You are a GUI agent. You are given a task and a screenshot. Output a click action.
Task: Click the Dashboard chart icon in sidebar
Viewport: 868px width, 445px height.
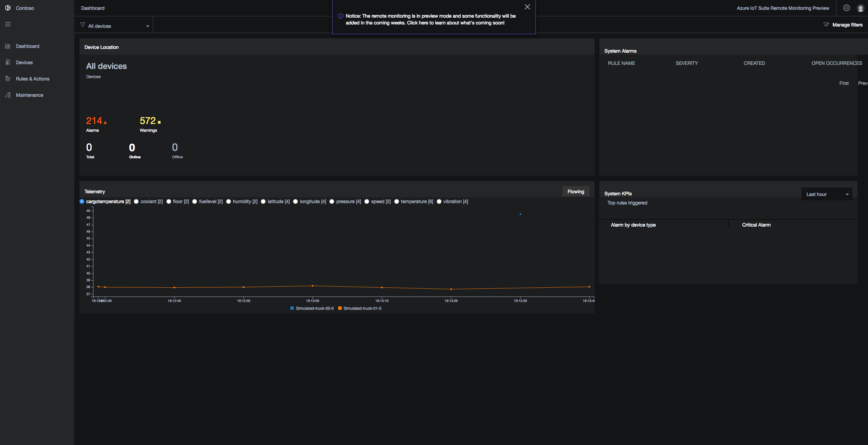(x=8, y=46)
